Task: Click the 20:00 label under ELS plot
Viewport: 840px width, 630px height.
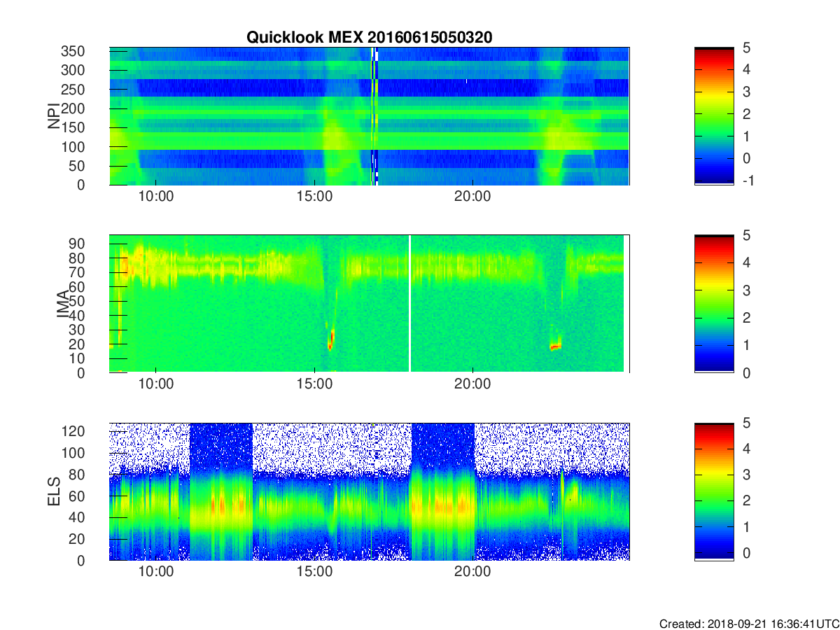Action: [x=472, y=573]
